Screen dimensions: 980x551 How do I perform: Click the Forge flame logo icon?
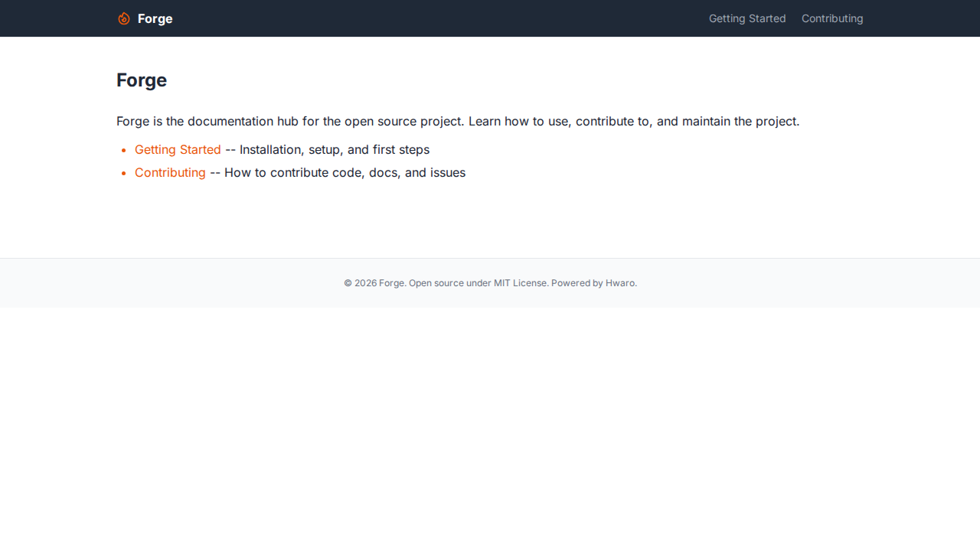[124, 18]
